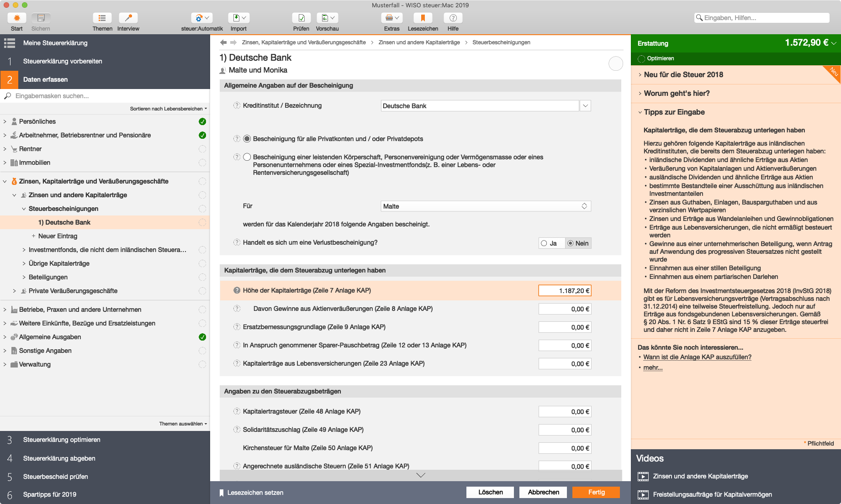Start the Interview mode icon

(x=128, y=18)
